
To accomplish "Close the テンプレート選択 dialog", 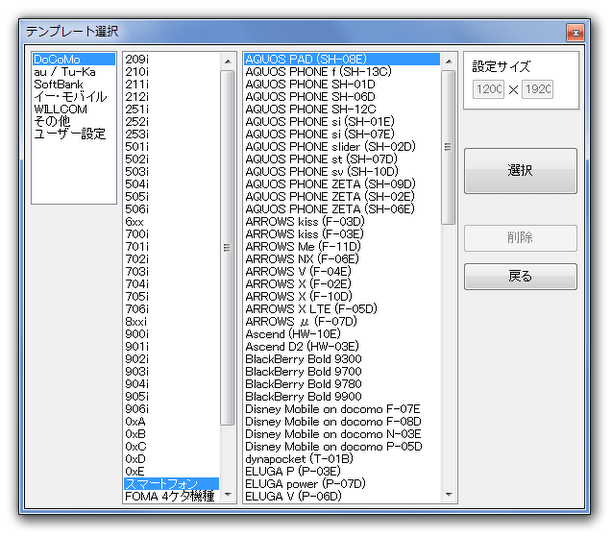I will 575,33.
